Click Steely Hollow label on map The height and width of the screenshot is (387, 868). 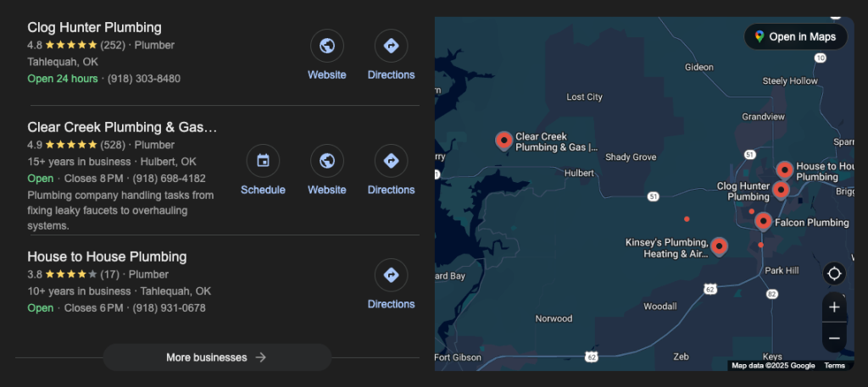790,80
